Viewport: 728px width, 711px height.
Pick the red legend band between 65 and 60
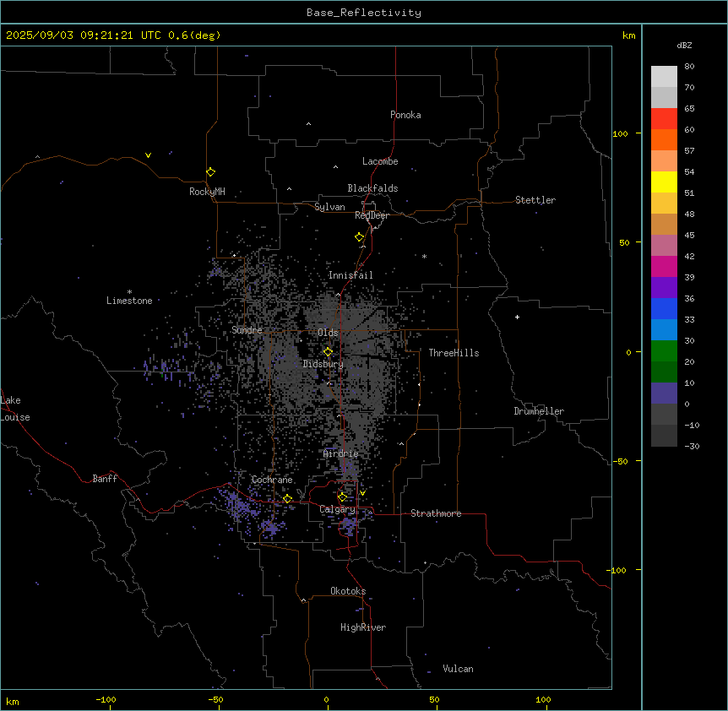click(664, 119)
